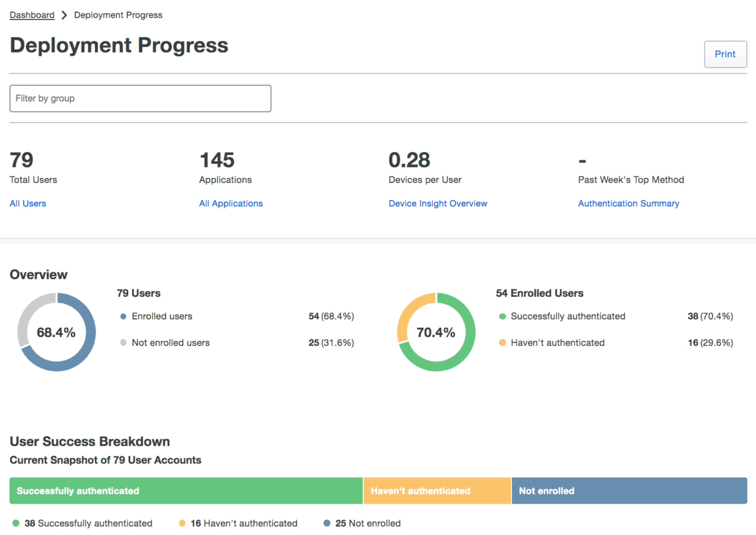
Task: Click the blue dot beside 25 Not enrolled
Action: (326, 523)
